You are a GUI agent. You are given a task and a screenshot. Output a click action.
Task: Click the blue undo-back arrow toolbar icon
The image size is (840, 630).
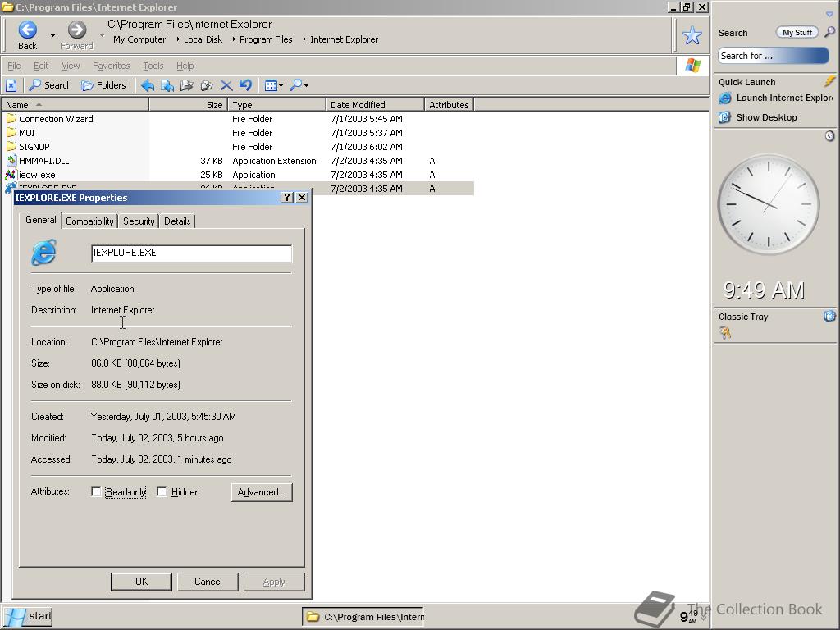pos(148,85)
